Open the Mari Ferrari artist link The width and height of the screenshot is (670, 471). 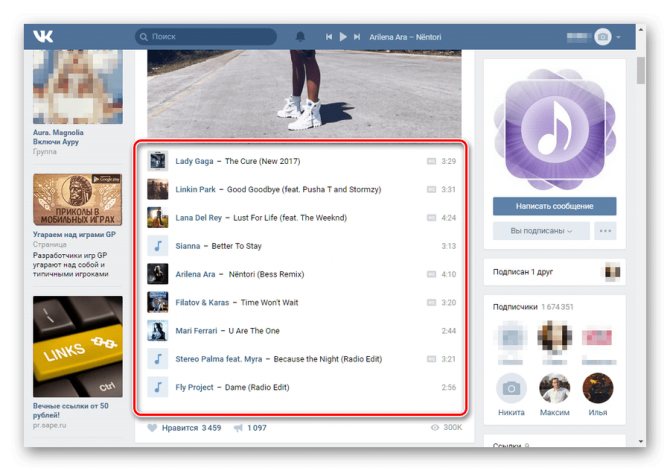coord(196,331)
